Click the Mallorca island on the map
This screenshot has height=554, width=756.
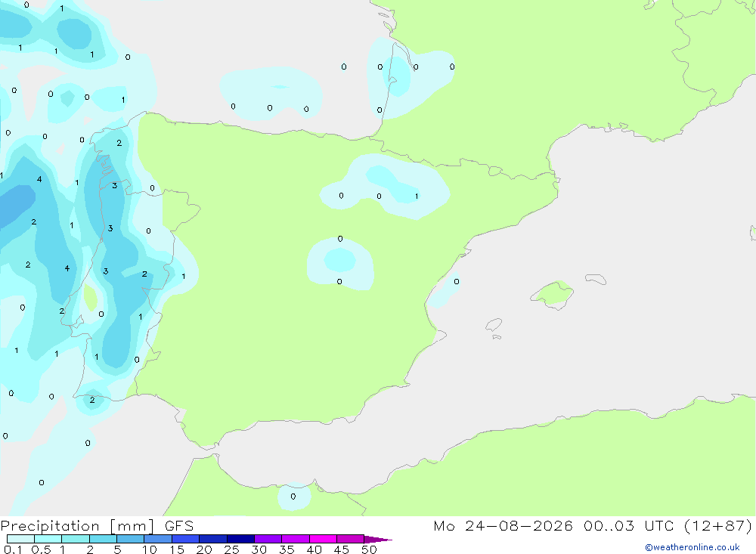(553, 294)
